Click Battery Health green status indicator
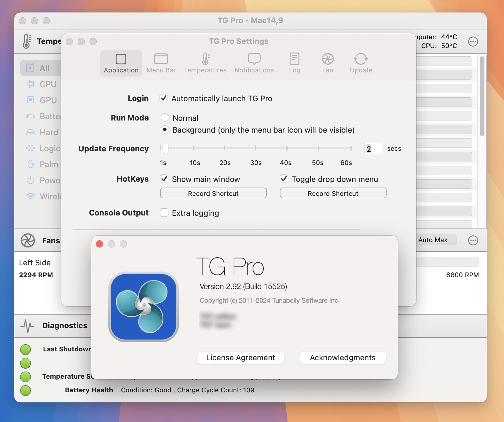The width and height of the screenshot is (504, 422). pyautogui.click(x=25, y=390)
